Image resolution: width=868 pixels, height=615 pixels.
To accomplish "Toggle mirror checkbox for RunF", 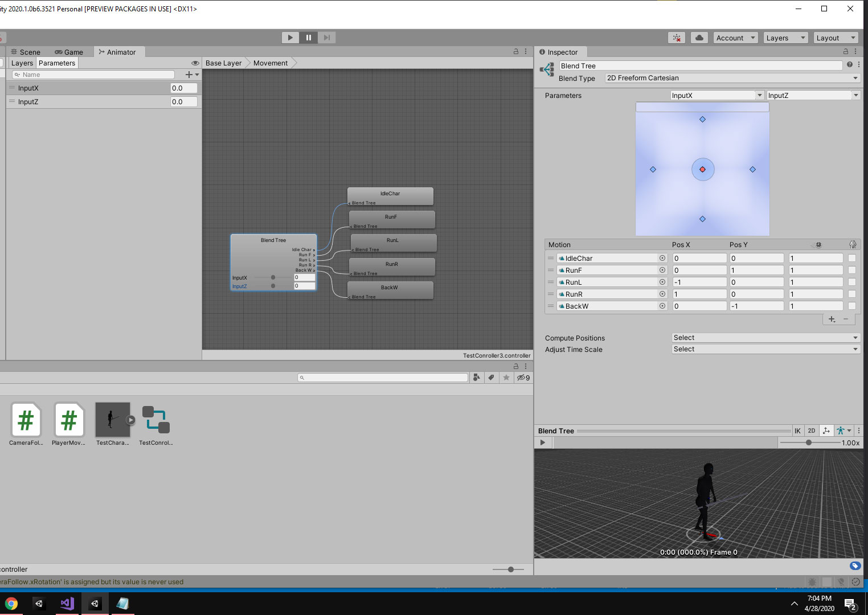I will [852, 270].
